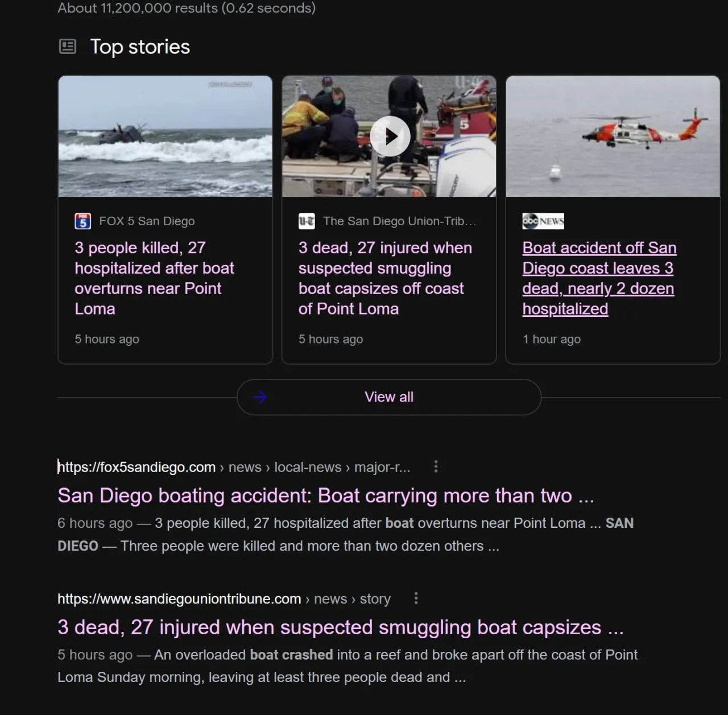Play the Union-Tribune story video
The image size is (728, 715).
pos(390,137)
